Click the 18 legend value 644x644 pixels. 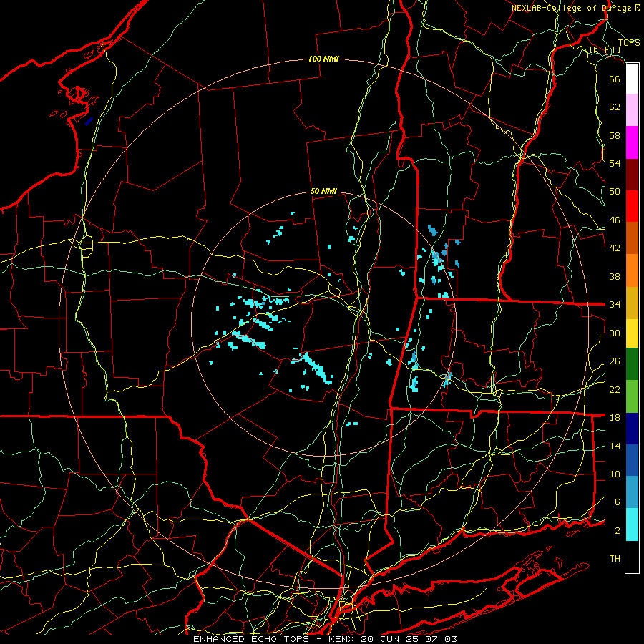click(x=615, y=418)
